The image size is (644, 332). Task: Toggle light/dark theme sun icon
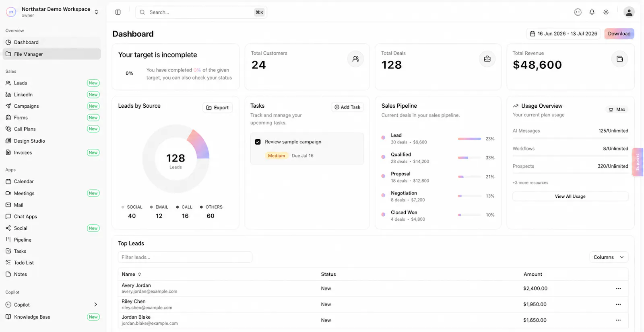click(x=606, y=12)
